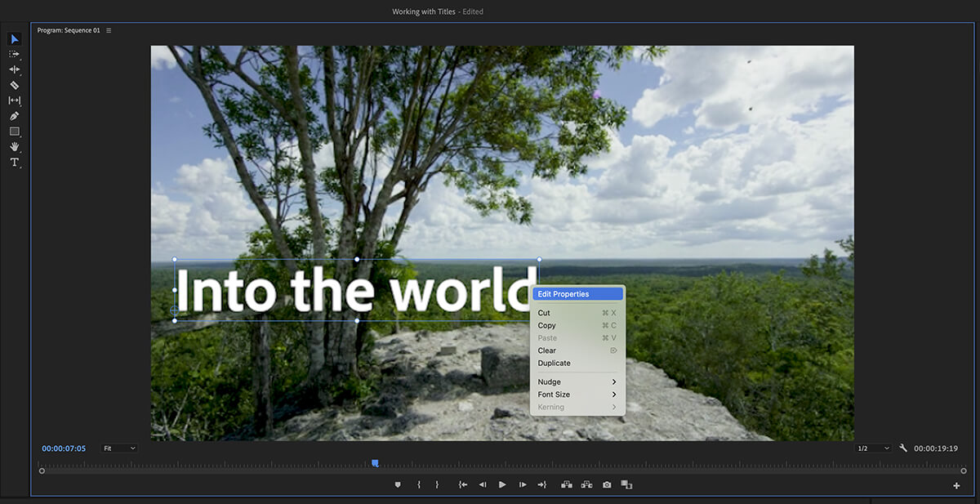This screenshot has width=980, height=504.
Task: Select the Hand tool
Action: click(14, 147)
